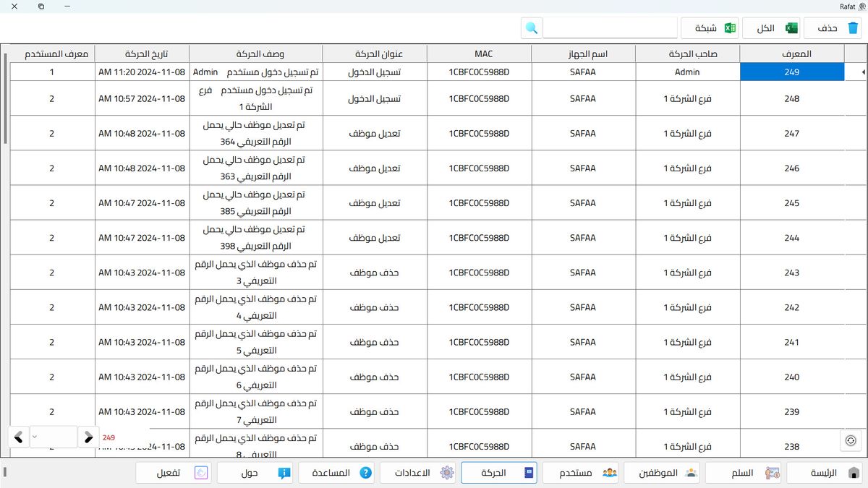The width and height of the screenshot is (868, 488).
Task: Click into the search text field
Action: (610, 28)
